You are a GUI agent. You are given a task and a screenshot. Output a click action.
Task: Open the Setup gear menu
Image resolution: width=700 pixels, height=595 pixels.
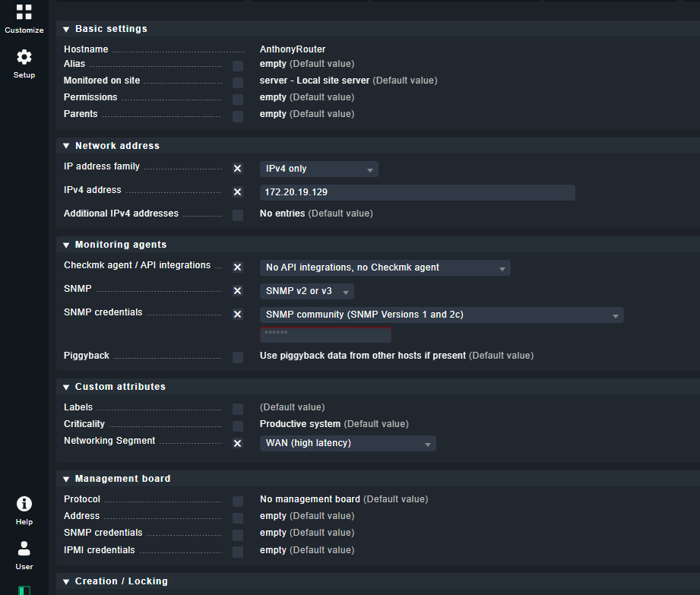[24, 64]
